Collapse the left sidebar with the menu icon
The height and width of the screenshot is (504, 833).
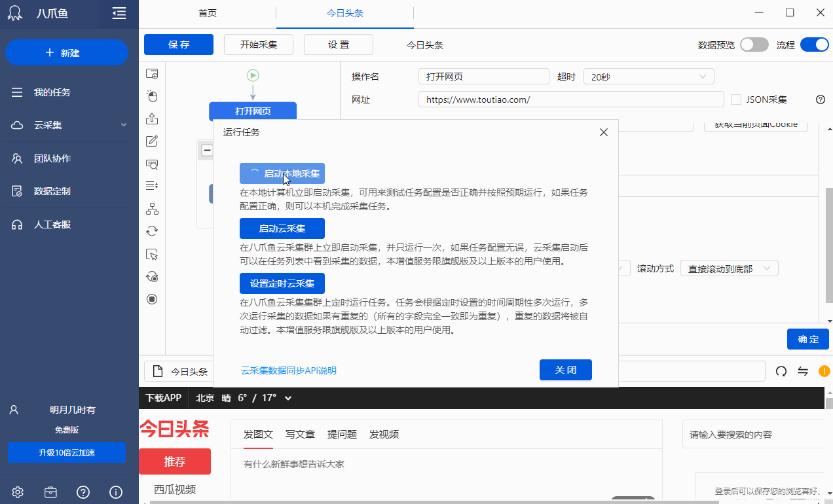[119, 13]
